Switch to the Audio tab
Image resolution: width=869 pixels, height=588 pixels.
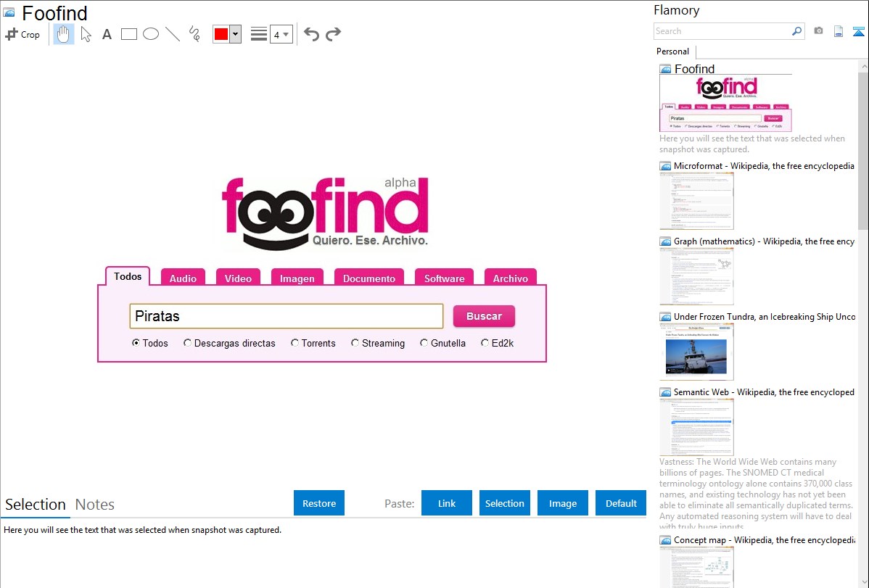(x=183, y=278)
